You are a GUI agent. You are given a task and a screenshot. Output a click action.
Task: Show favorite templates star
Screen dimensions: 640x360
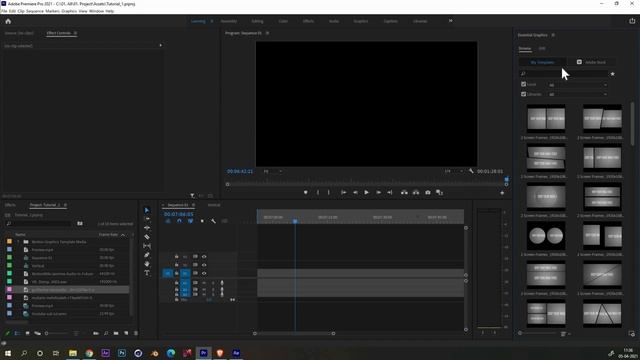[612, 74]
